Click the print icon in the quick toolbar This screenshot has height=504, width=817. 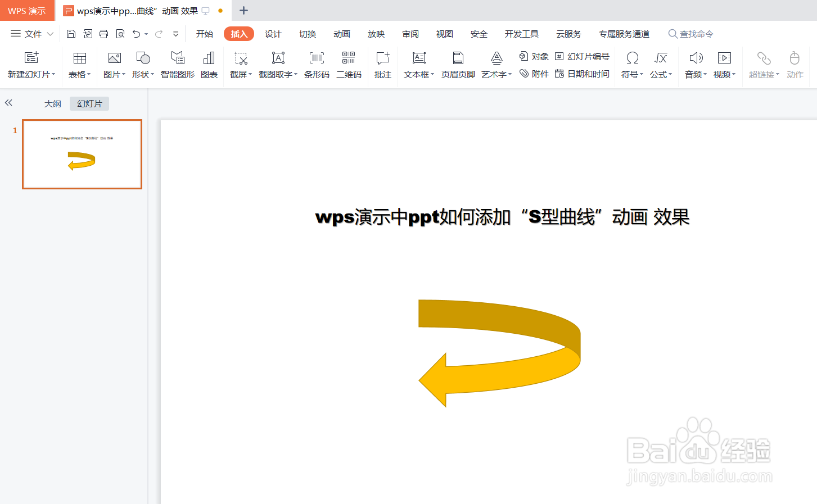pyautogui.click(x=103, y=34)
